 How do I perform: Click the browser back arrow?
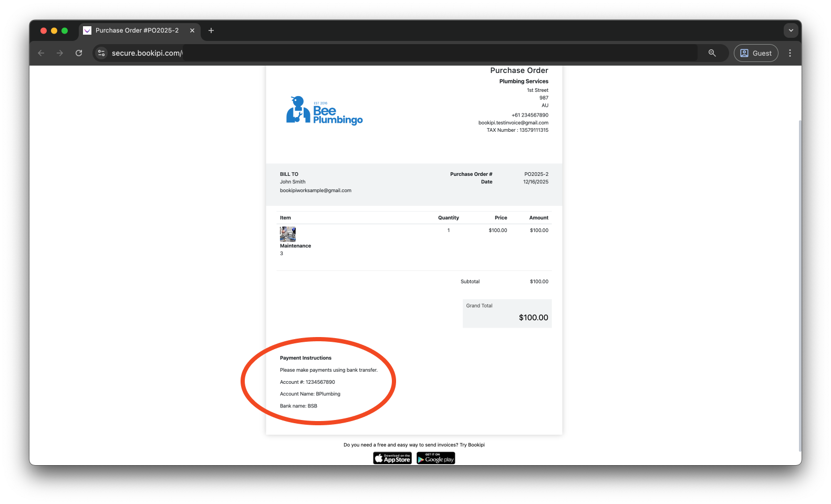41,53
